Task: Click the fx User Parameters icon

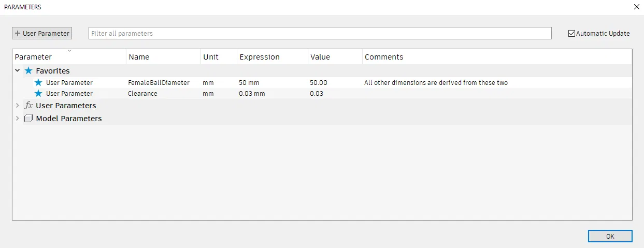Action: (x=28, y=106)
